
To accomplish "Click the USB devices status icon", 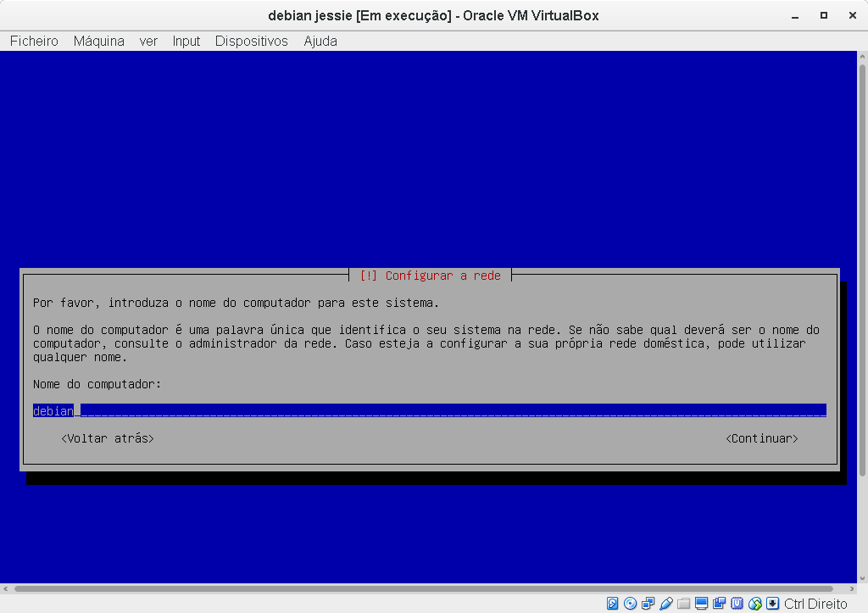I will 666,604.
